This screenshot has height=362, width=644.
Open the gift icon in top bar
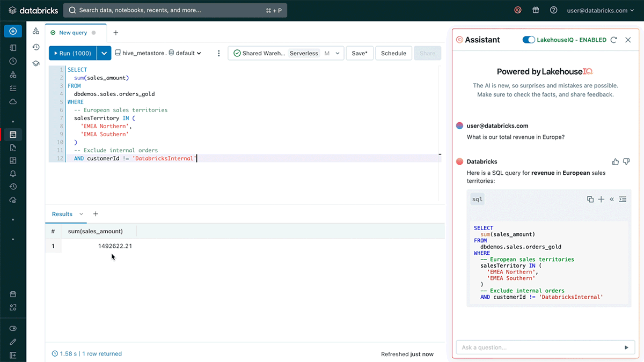[x=536, y=10]
